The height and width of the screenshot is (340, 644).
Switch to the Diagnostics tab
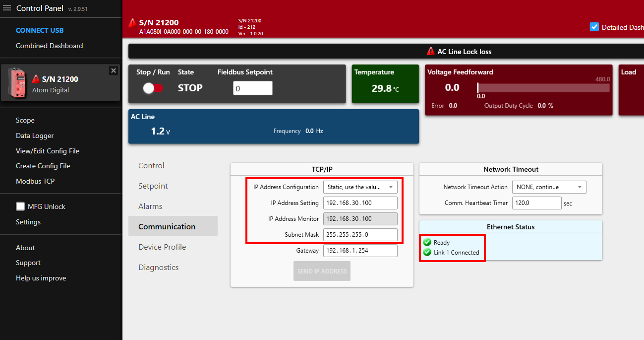click(x=158, y=268)
